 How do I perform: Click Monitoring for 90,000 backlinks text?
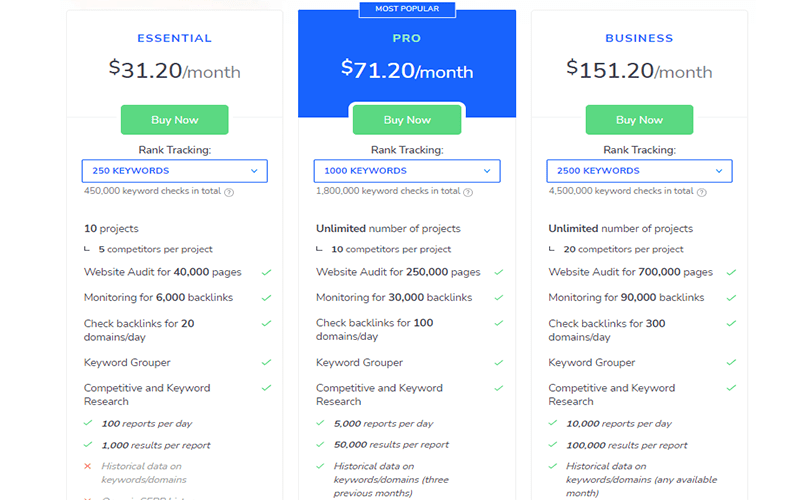(x=626, y=297)
